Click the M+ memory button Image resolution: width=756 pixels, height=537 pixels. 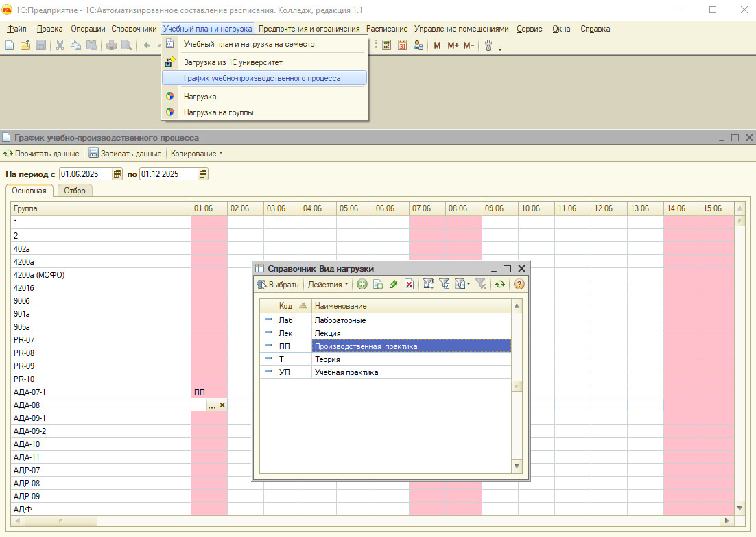click(x=453, y=45)
